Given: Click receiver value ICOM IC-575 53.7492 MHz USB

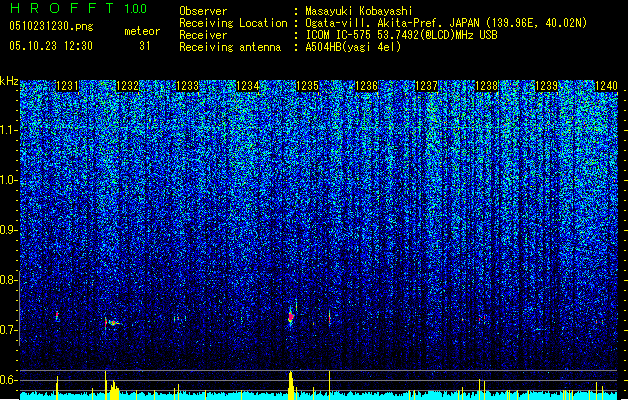Looking at the screenshot, I should pyautogui.click(x=401, y=35).
